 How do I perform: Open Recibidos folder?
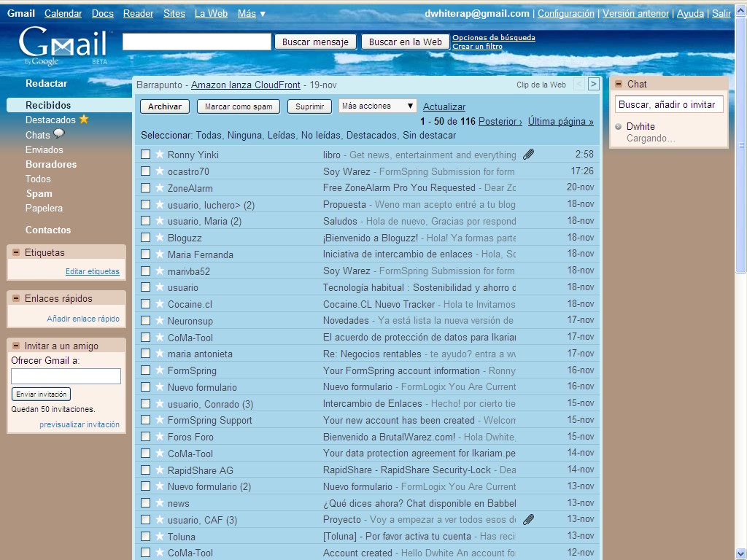tap(48, 105)
